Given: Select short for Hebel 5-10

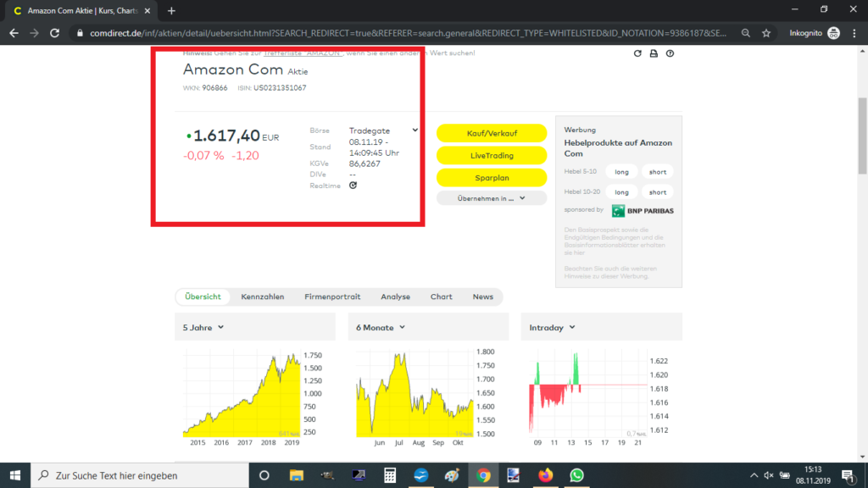Looking at the screenshot, I should pyautogui.click(x=658, y=172).
